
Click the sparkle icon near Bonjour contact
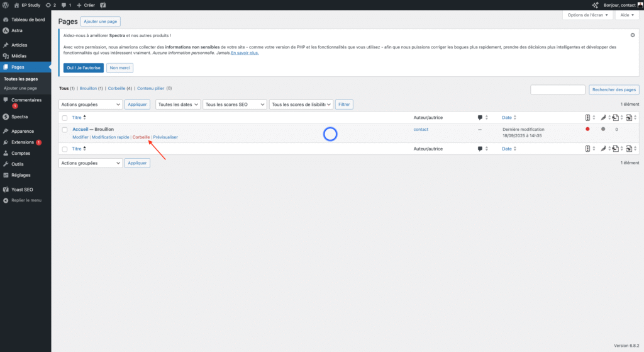coord(595,5)
